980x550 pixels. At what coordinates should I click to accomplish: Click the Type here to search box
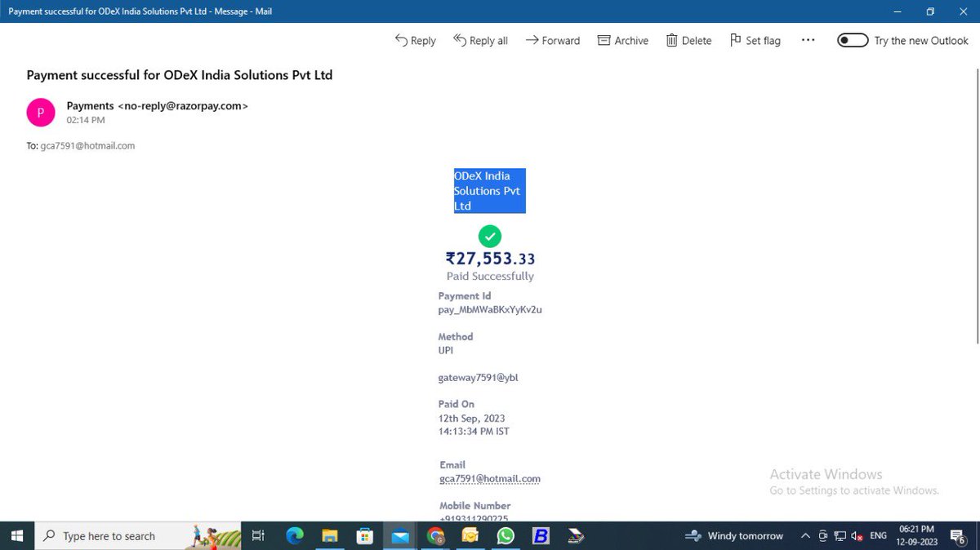click(137, 536)
